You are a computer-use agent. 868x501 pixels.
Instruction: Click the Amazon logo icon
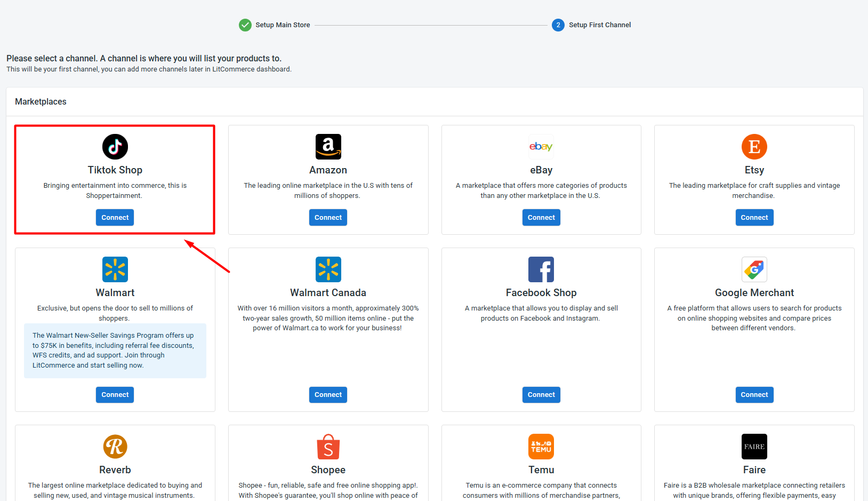(x=328, y=147)
